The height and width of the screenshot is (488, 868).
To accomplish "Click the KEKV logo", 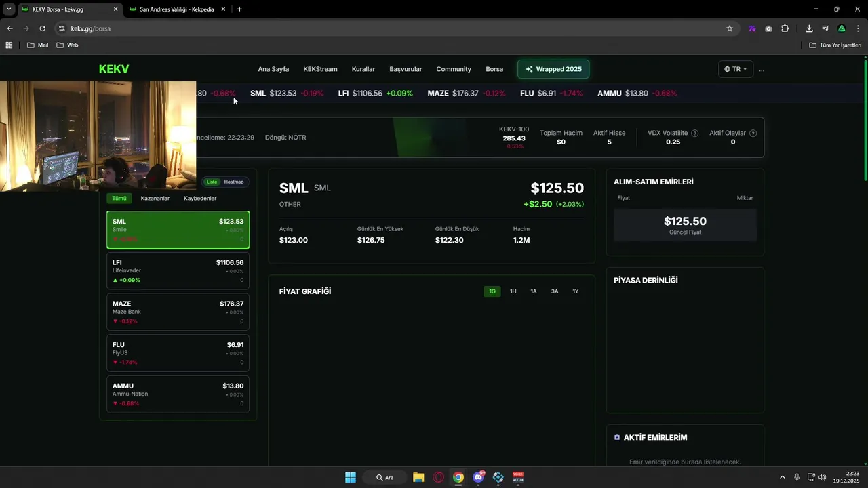I will pos(114,69).
